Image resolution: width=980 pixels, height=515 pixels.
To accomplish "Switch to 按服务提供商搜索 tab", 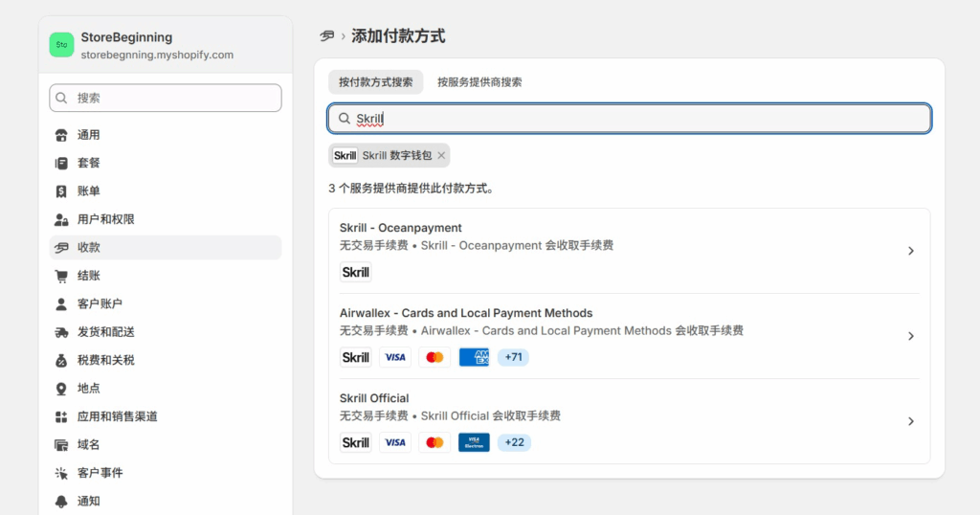I will (479, 82).
